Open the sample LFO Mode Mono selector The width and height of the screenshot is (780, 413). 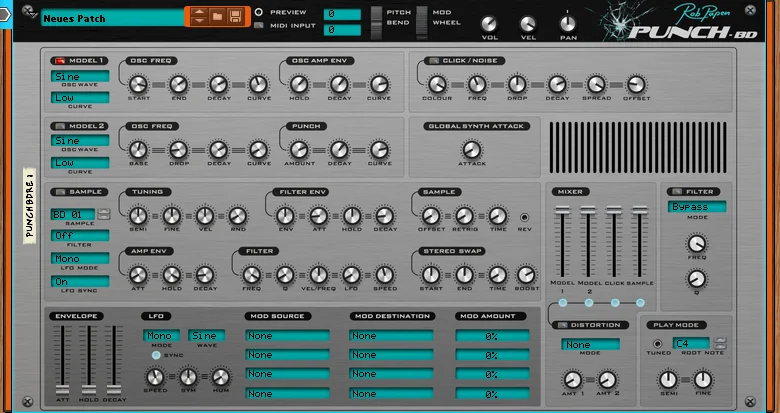80,258
